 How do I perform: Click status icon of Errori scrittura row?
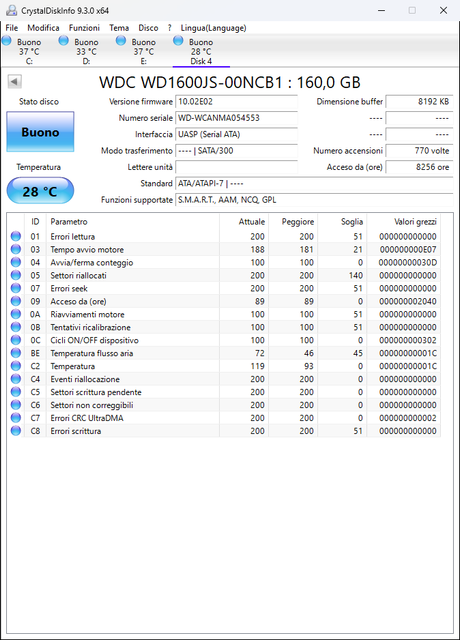click(16, 431)
